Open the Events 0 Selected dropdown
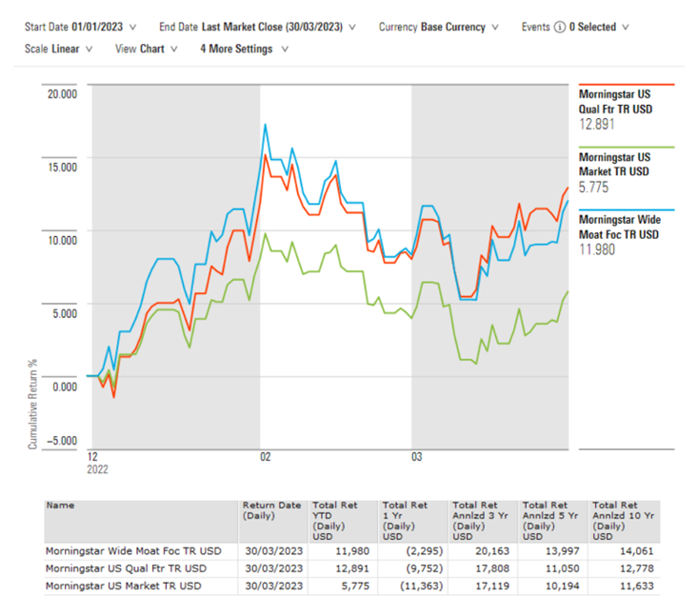The height and width of the screenshot is (616, 698). pyautogui.click(x=597, y=28)
